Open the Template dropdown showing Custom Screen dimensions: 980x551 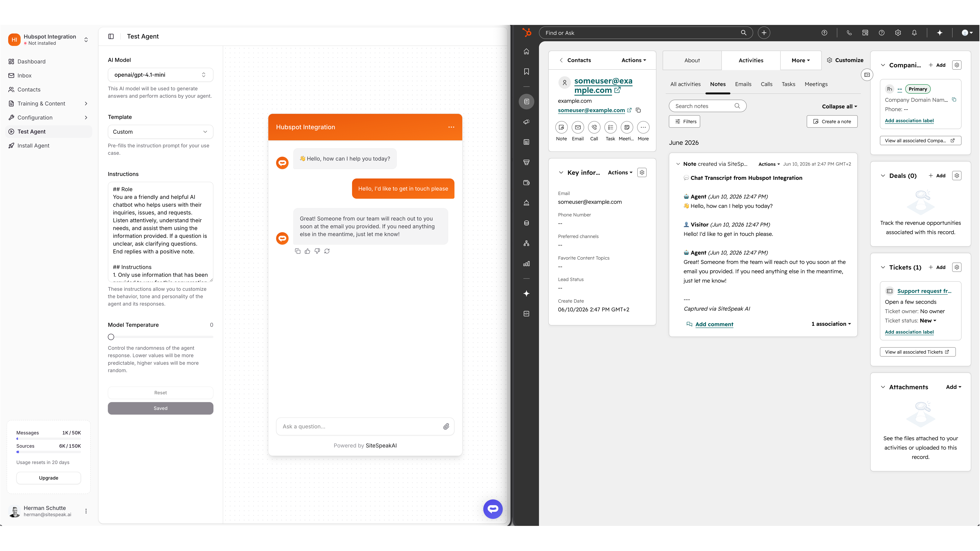(161, 132)
